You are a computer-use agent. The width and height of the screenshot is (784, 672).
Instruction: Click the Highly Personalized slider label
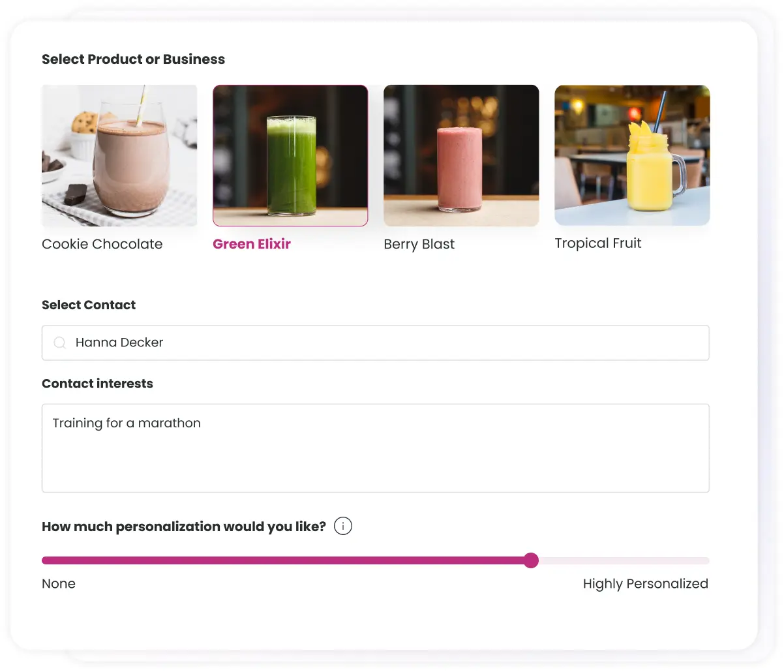pos(646,584)
